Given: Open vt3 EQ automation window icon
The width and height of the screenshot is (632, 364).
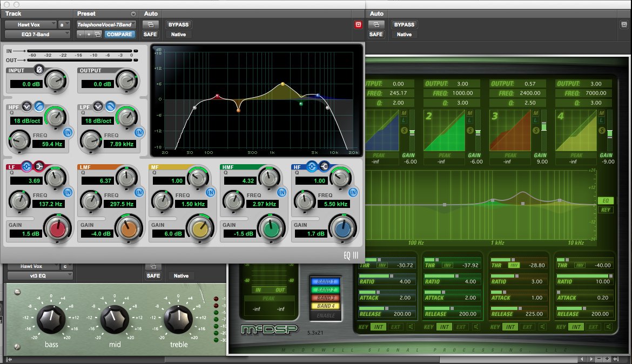Looking at the screenshot, I should click(x=153, y=266).
